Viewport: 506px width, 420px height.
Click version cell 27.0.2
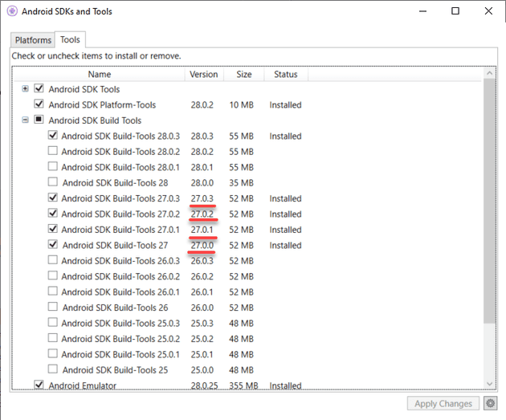tap(202, 214)
